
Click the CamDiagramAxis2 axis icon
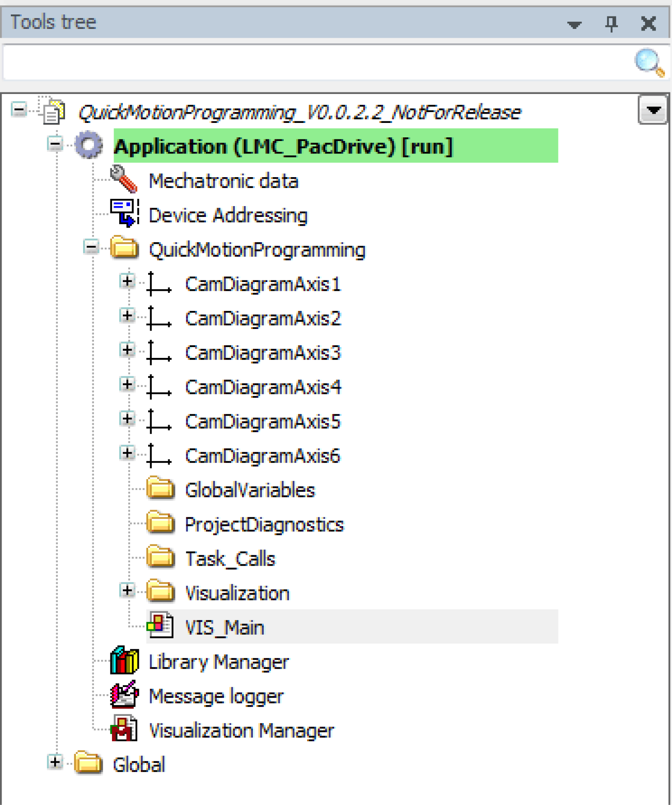coord(159,318)
